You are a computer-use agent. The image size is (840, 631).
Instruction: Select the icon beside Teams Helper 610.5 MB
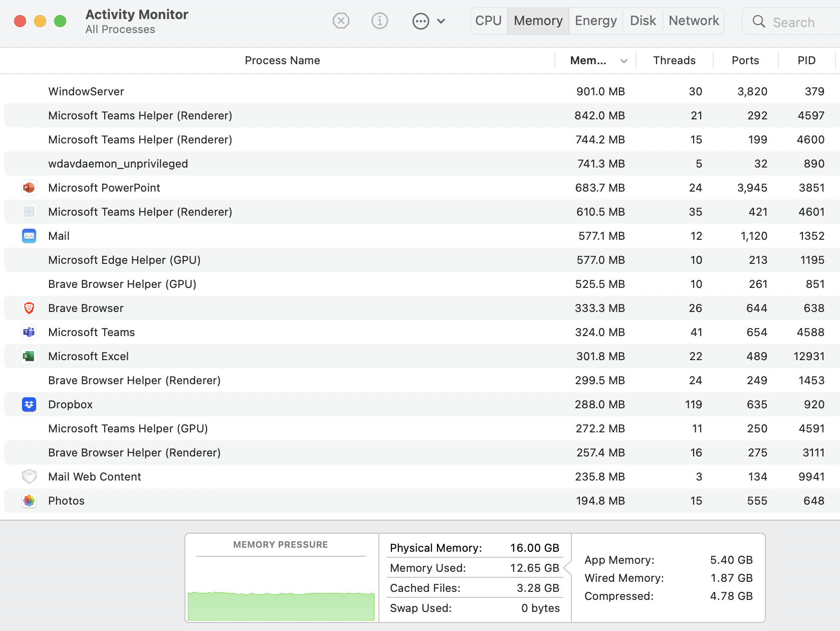[29, 212]
